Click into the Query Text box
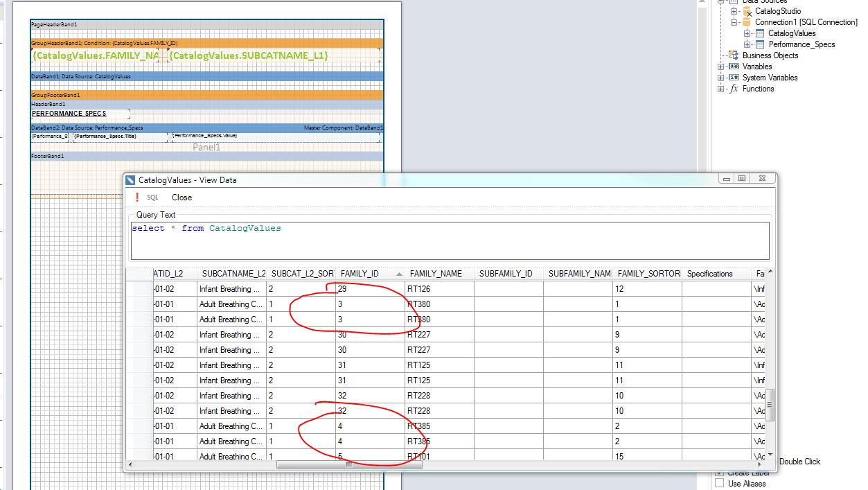 [450, 240]
